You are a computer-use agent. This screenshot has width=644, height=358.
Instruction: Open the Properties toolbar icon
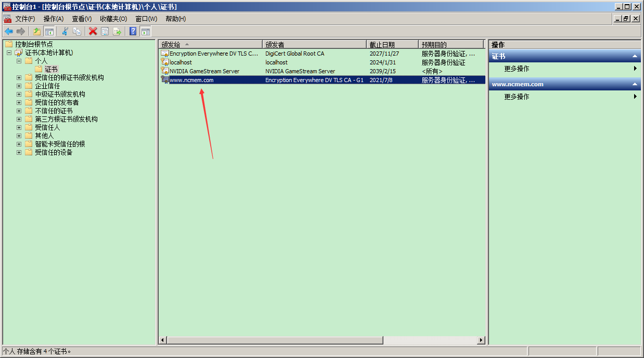[x=105, y=31]
